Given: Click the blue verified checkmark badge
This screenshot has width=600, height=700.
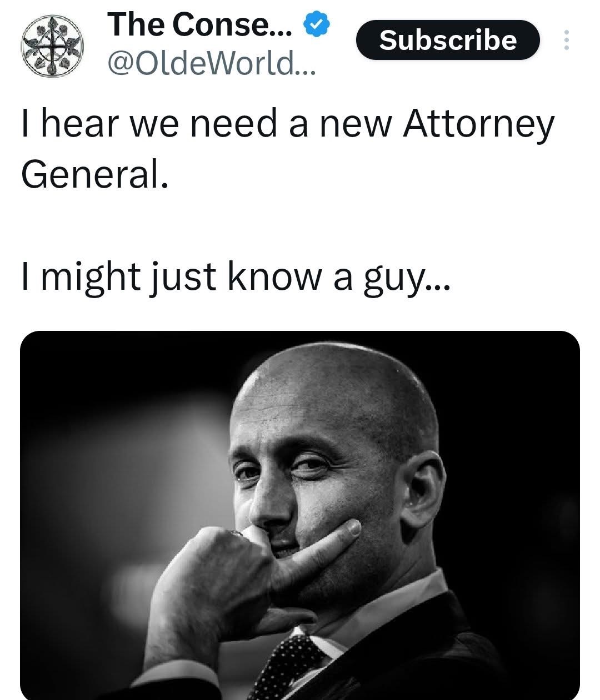Looking at the screenshot, I should [317, 24].
